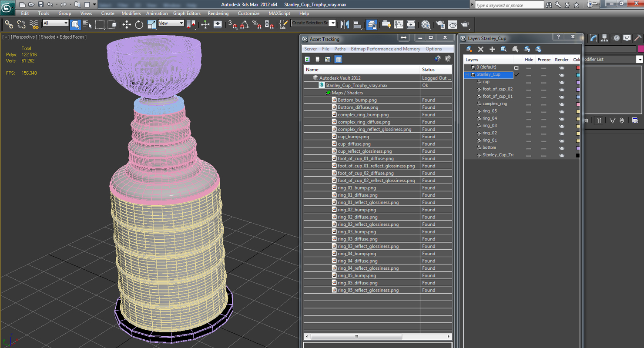Open the MAXScript menu

pyautogui.click(x=279, y=13)
